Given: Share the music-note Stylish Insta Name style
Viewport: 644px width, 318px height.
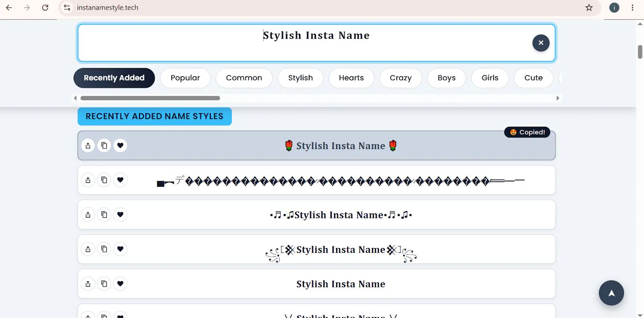Looking at the screenshot, I should tap(88, 215).
